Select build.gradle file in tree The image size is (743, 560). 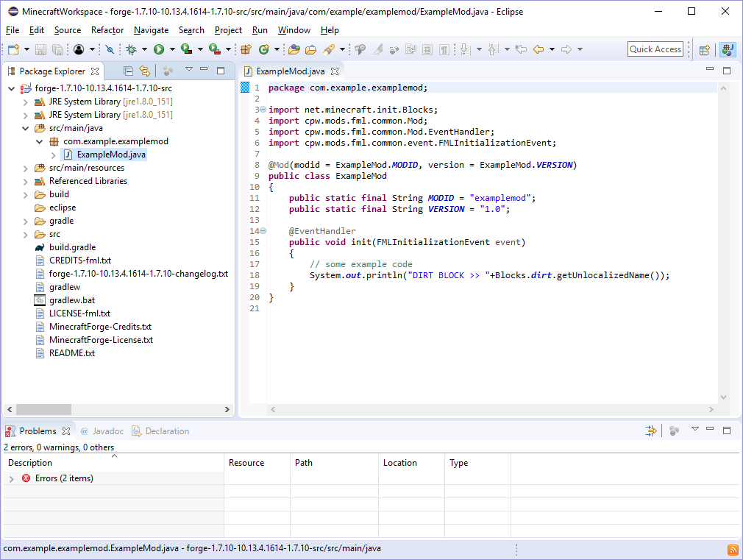click(72, 247)
